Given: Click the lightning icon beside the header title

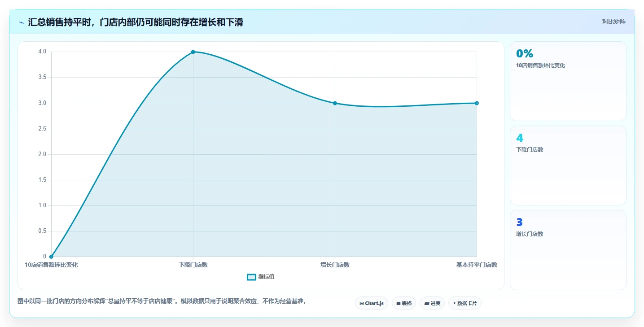Looking at the screenshot, I should coord(21,22).
